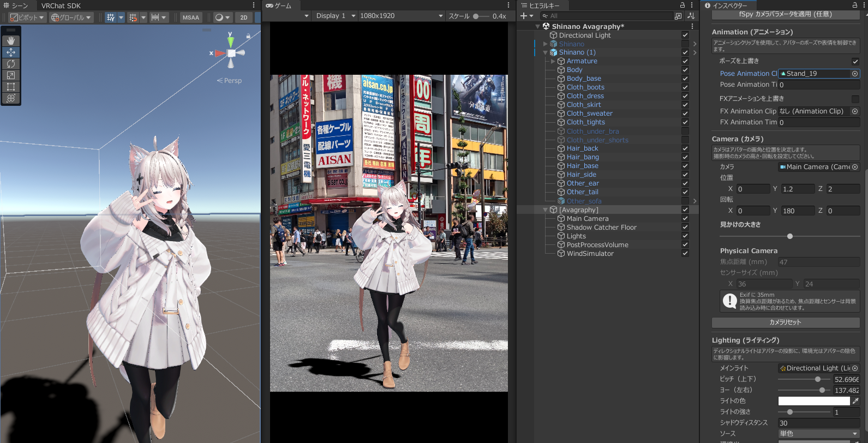The width and height of the screenshot is (868, 443).
Task: Enable FXアニメーションを上書き checkbox
Action: (855, 99)
